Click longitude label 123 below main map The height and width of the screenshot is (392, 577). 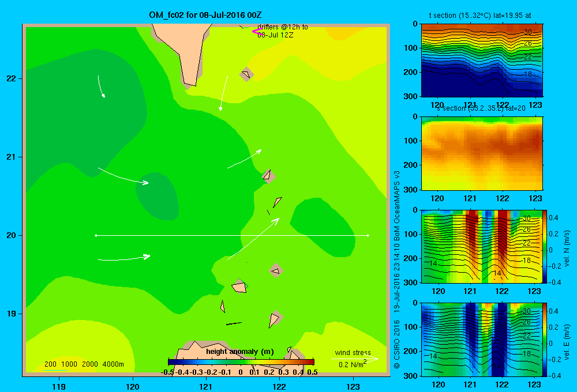353,387
